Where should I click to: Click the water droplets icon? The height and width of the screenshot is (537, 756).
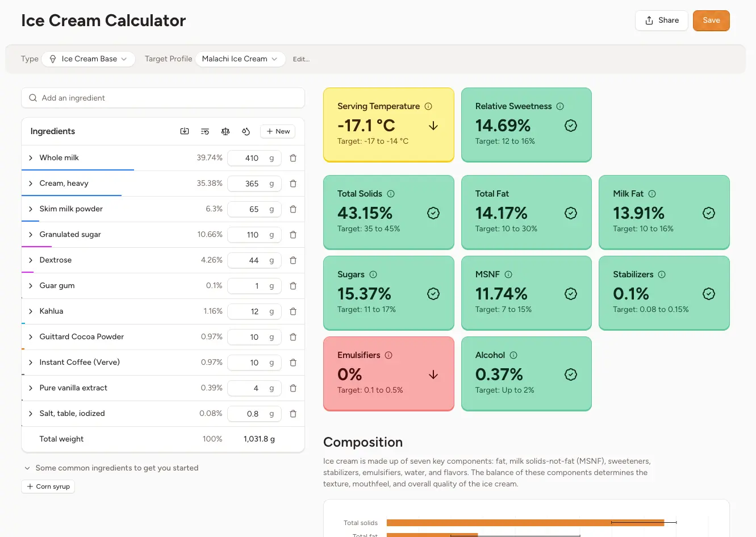245,131
